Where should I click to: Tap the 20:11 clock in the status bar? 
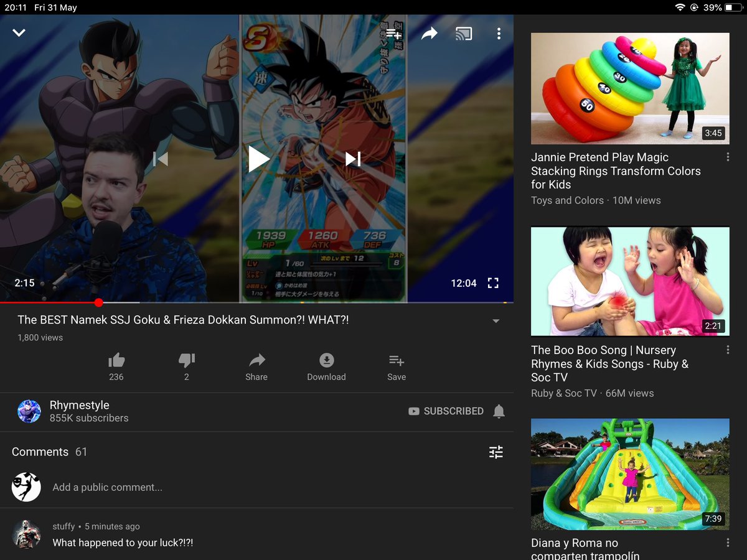pyautogui.click(x=16, y=7)
